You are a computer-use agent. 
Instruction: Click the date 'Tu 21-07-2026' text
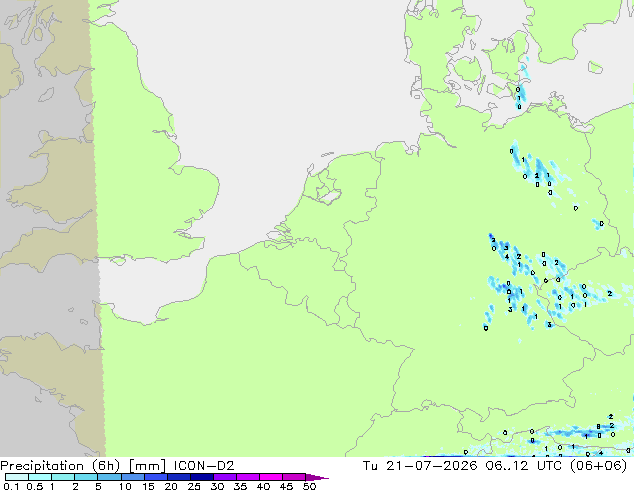pyautogui.click(x=420, y=466)
